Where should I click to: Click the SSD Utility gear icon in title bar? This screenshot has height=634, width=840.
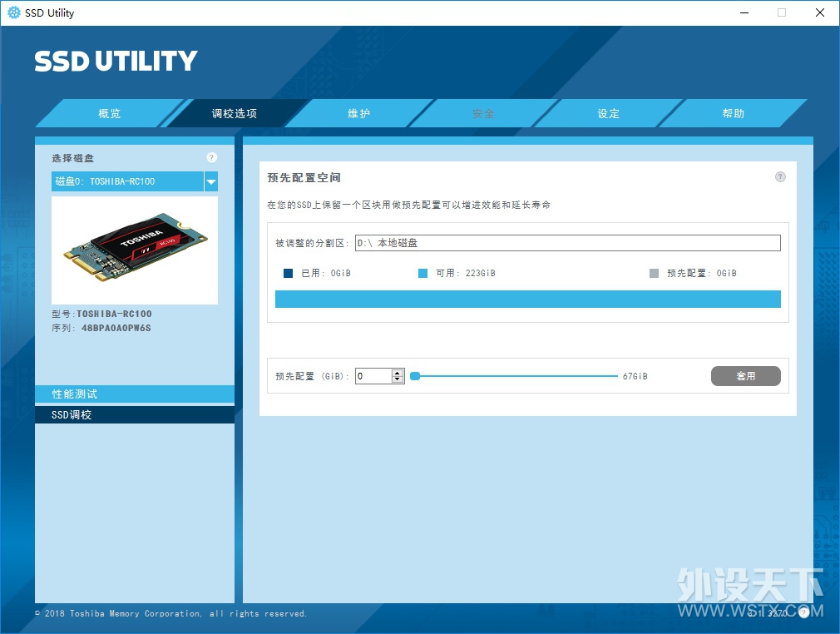(14, 12)
